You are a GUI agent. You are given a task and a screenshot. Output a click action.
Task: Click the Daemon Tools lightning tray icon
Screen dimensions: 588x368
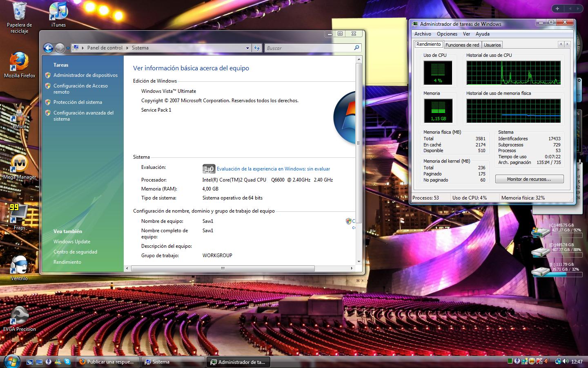(x=517, y=361)
